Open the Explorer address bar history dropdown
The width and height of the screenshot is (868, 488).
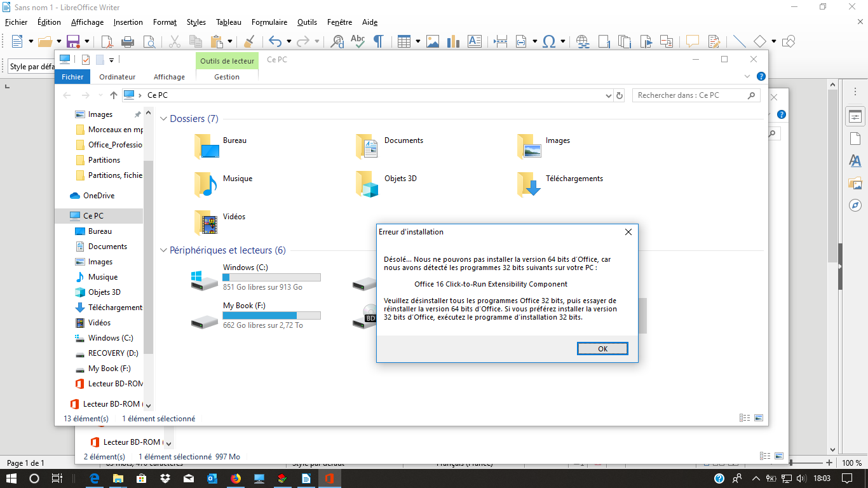[609, 95]
